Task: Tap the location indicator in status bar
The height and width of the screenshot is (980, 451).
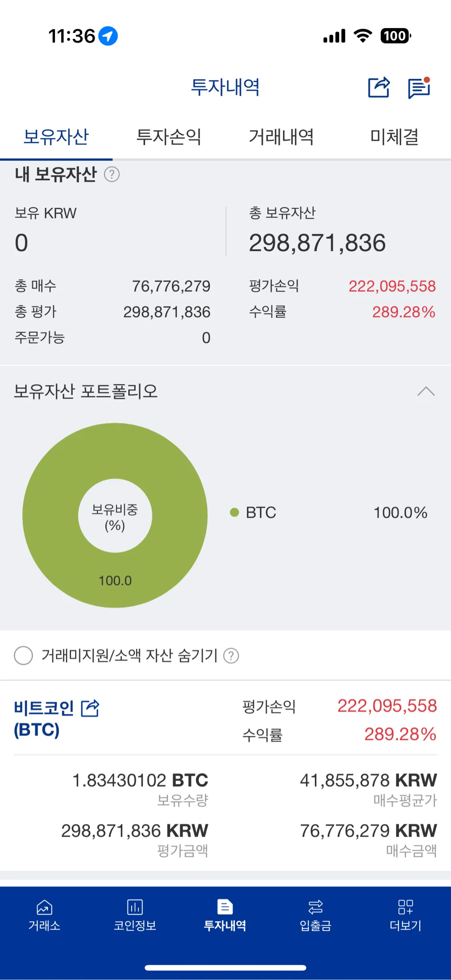Action: 108,36
